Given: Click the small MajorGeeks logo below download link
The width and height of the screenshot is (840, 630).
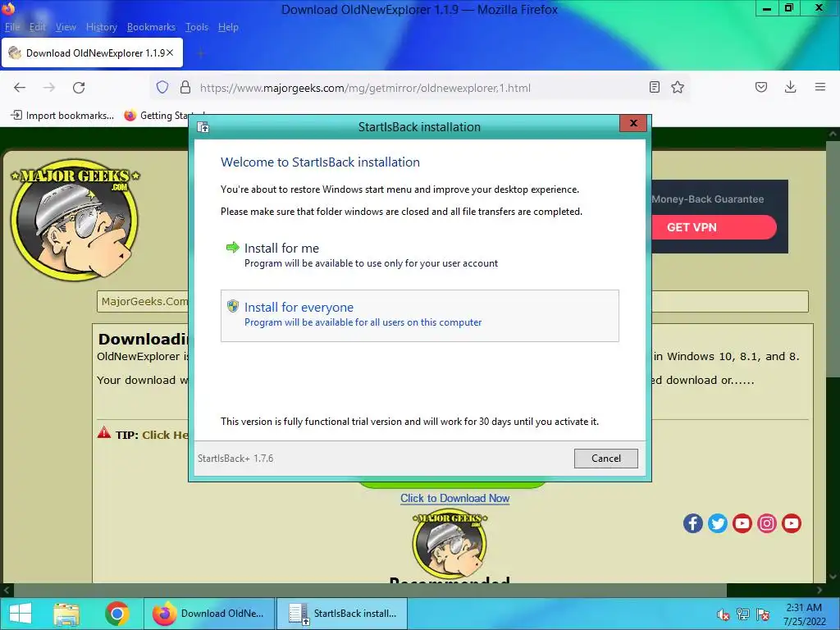Looking at the screenshot, I should [450, 546].
